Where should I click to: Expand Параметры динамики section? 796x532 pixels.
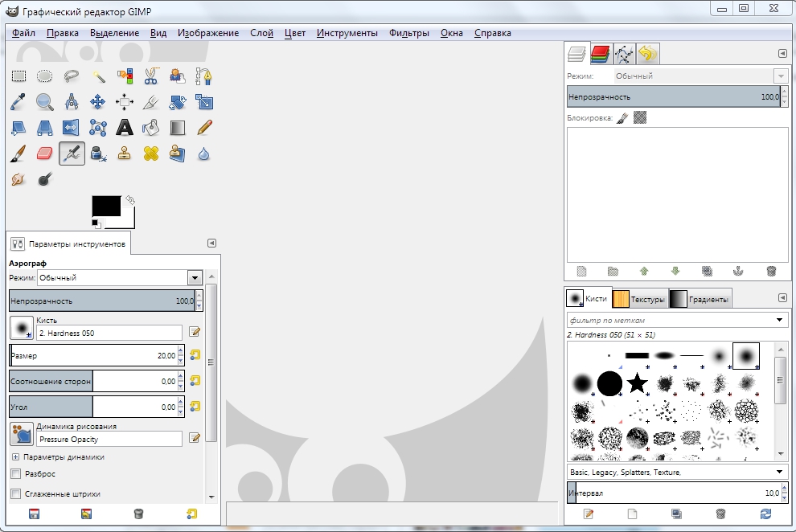coord(15,457)
